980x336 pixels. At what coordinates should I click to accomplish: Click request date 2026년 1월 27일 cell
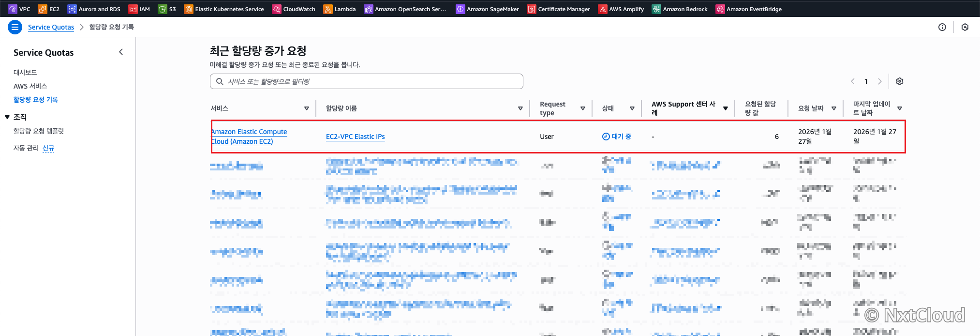(815, 137)
